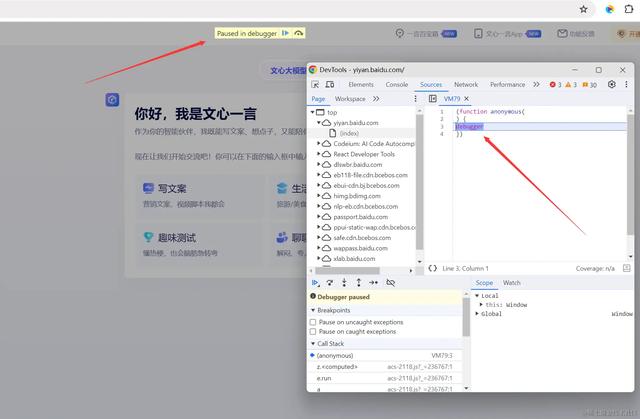Viewport: 640px width, 419px height.
Task: Switch to the Elements tab
Action: pyautogui.click(x=361, y=84)
